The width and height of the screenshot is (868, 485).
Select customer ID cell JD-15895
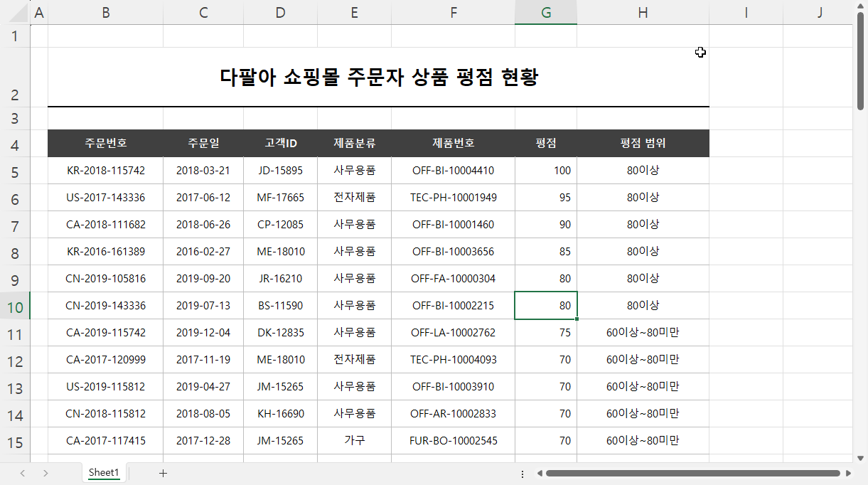(x=281, y=171)
